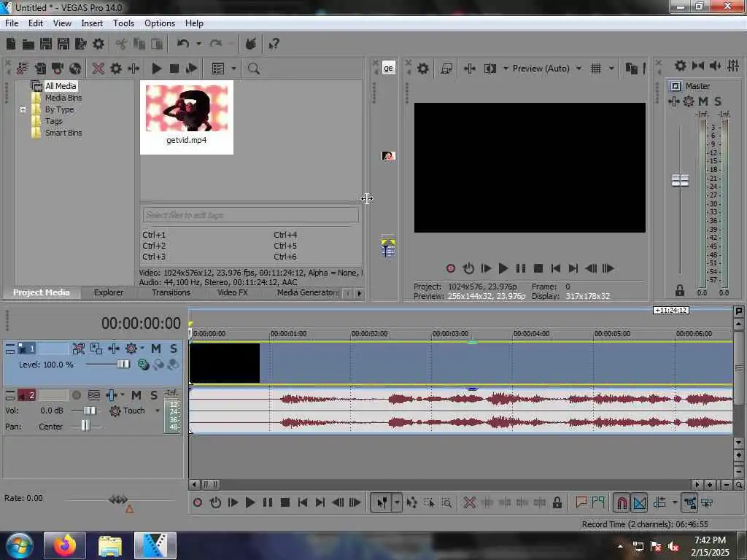This screenshot has height=560, width=747.
Task: Arm audio track 2 for record
Action: click(x=76, y=394)
